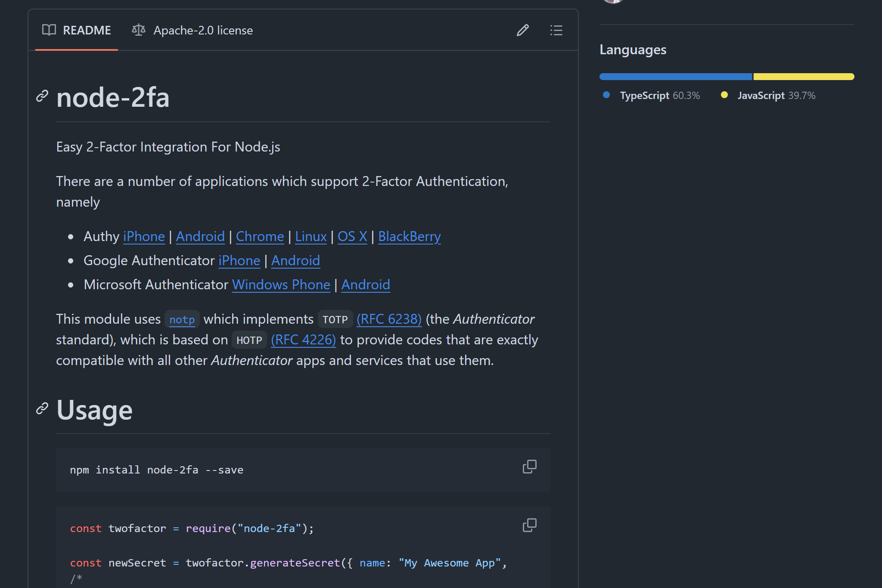Open the Apache-2.0 license tab

203,30
